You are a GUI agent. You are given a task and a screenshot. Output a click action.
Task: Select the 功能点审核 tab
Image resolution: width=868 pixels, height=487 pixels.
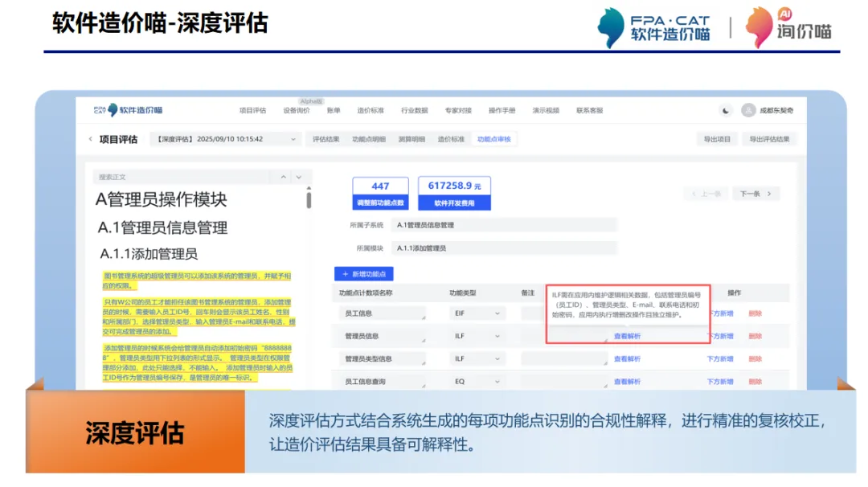point(493,140)
